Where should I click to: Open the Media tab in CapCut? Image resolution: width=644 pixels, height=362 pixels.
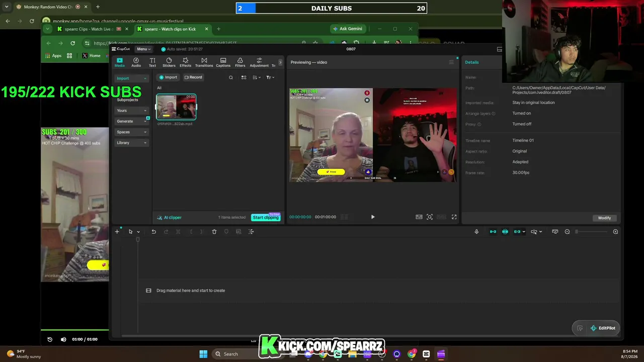119,62
